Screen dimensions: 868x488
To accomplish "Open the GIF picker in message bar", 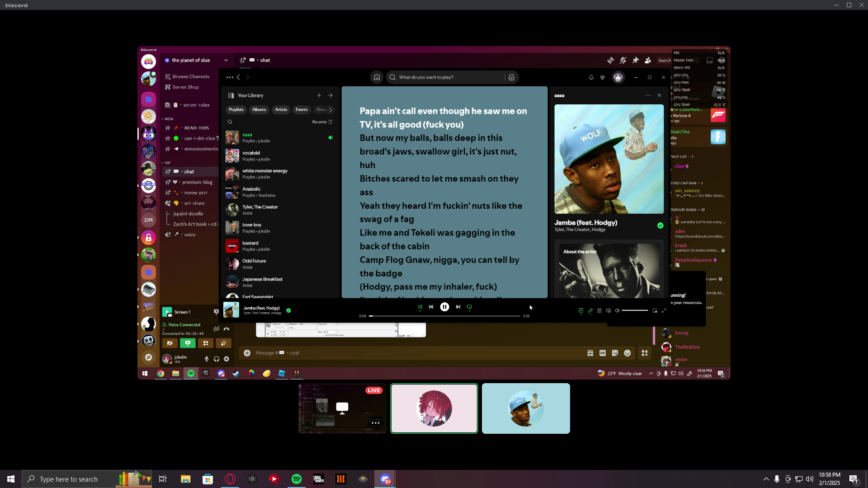I will click(603, 353).
